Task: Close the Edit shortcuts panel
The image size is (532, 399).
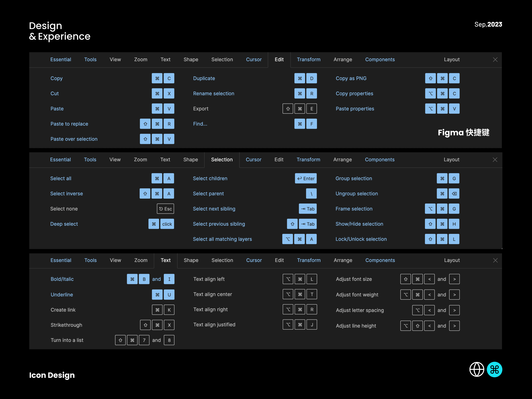Action: (495, 60)
